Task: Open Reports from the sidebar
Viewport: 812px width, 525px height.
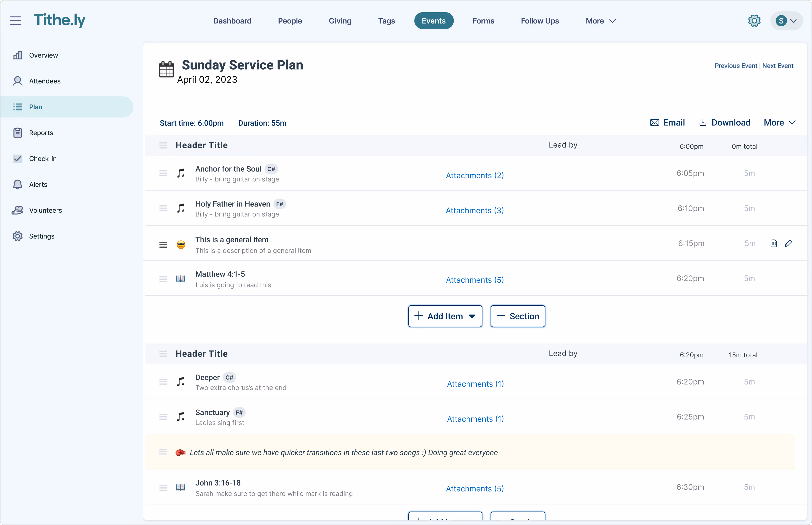Action: [41, 133]
